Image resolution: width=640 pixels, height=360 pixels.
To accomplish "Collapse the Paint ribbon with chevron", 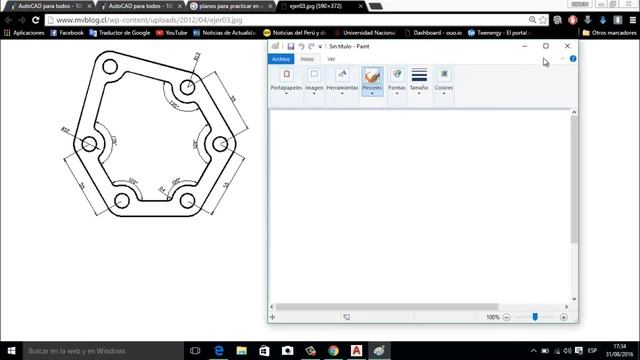I will (562, 59).
